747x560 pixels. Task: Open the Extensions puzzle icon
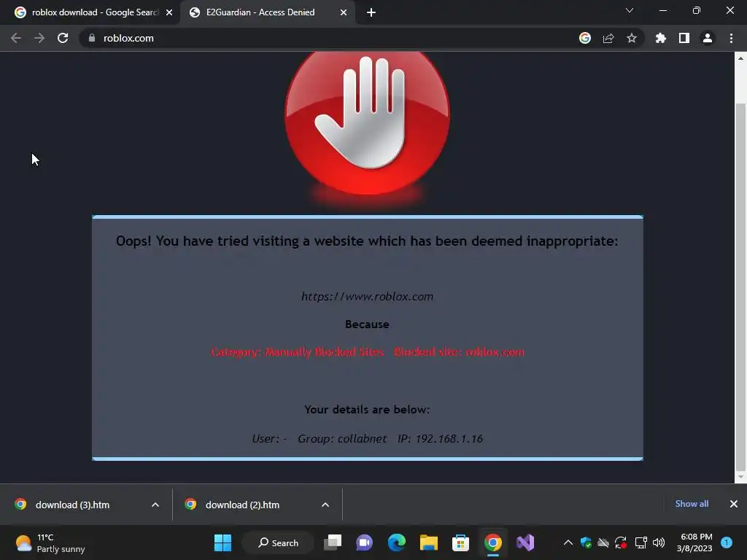pyautogui.click(x=661, y=38)
